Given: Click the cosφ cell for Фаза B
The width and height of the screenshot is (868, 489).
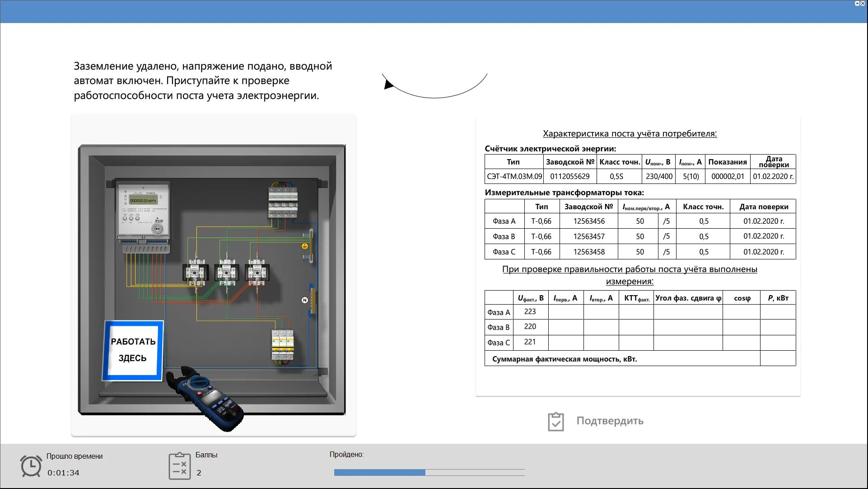Looking at the screenshot, I should (x=741, y=327).
